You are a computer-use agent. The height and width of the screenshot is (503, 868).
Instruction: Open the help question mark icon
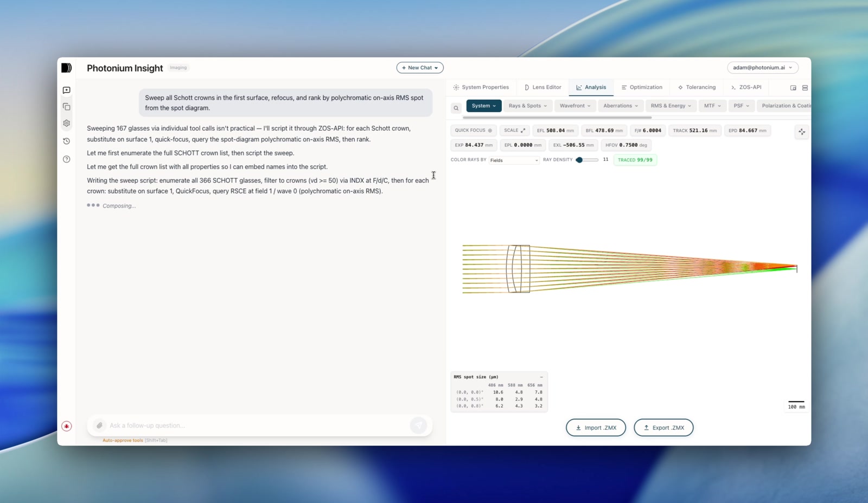pos(66,159)
